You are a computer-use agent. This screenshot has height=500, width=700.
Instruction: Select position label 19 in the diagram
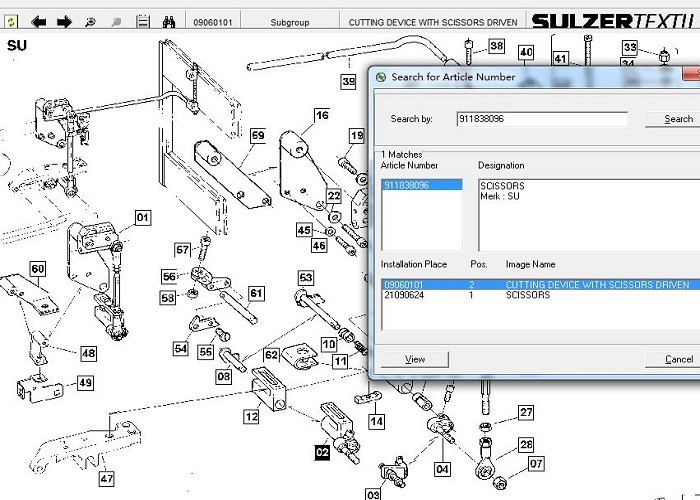pyautogui.click(x=356, y=136)
